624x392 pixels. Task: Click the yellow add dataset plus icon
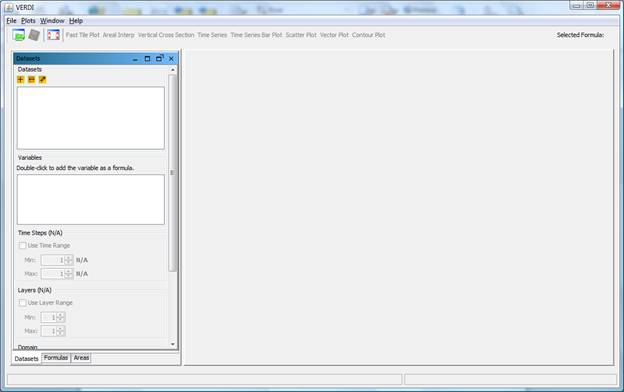pos(21,80)
